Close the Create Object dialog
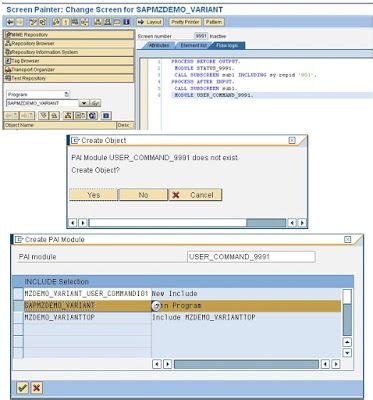Viewport: 373px width, 400px height. coord(292,141)
